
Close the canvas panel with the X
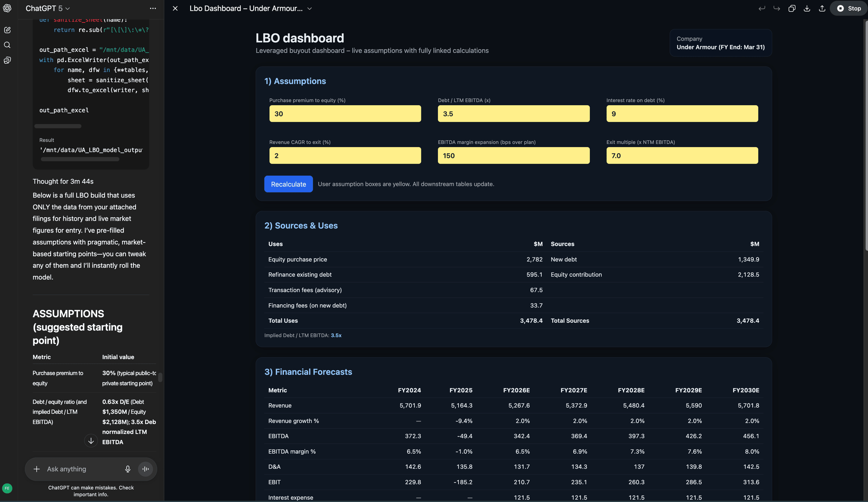point(175,8)
